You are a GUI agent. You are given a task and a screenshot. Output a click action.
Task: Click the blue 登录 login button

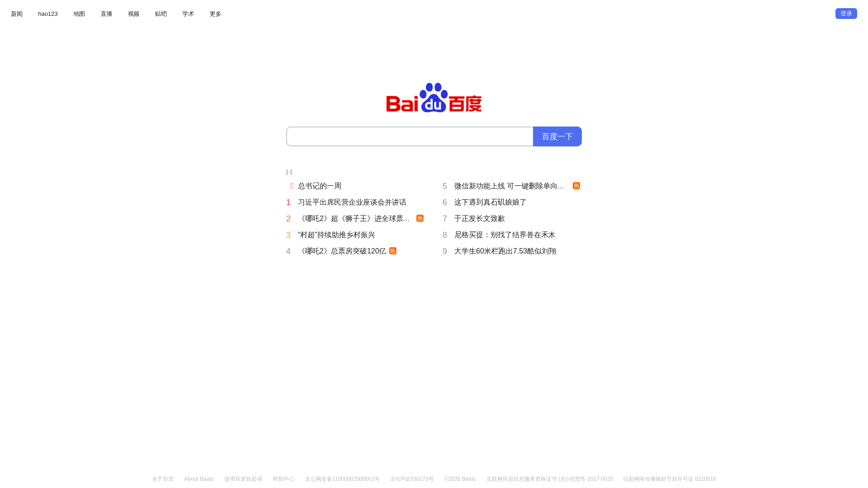(x=846, y=14)
